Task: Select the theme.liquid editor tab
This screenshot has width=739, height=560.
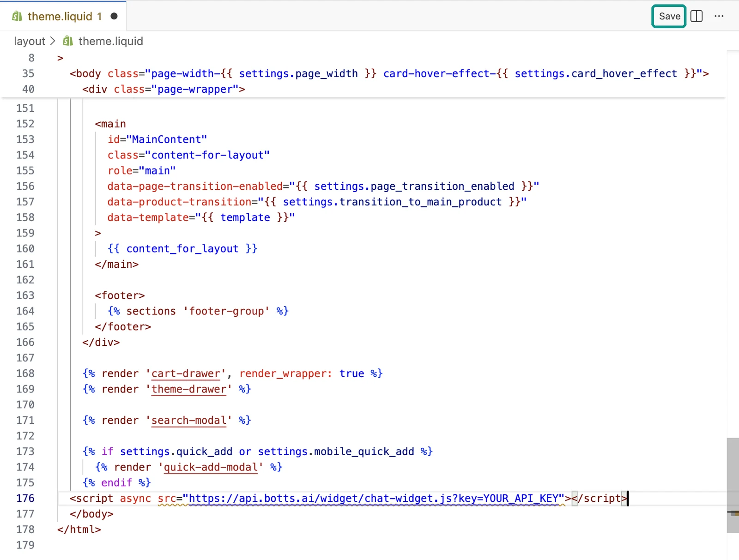Action: [x=63, y=16]
